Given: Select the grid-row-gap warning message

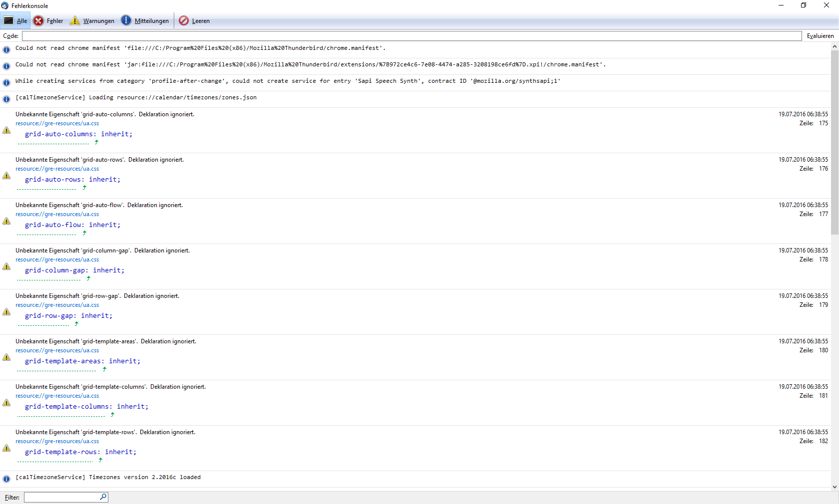Looking at the screenshot, I should [x=415, y=312].
